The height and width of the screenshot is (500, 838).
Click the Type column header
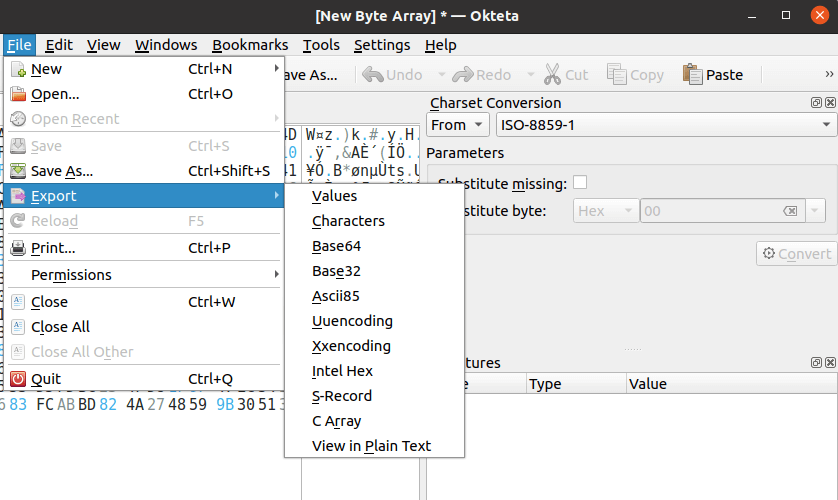tap(576, 384)
